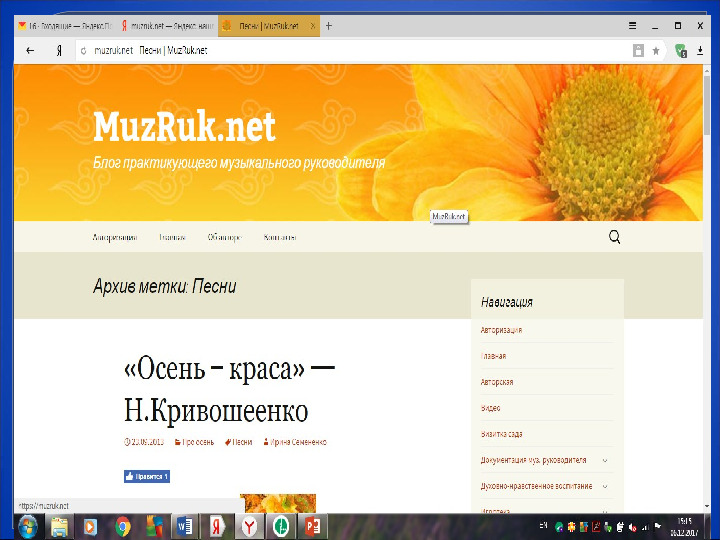Open the Windows Start menu
This screenshot has height=540, width=720.
[x=28, y=526]
